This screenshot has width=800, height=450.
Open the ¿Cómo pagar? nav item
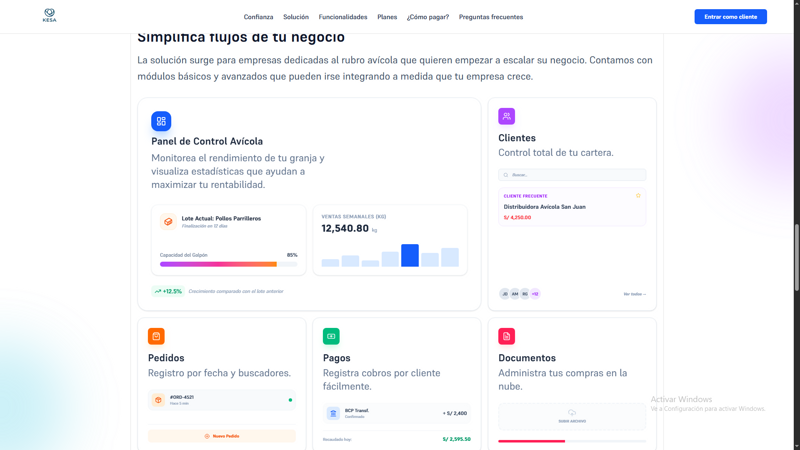coord(428,17)
